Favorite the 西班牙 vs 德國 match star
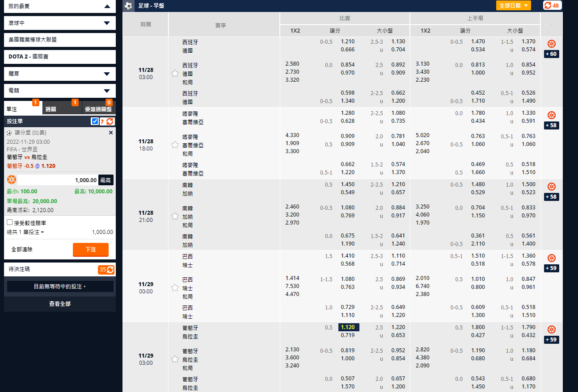Screen dimensions: 578x392 (175, 73)
